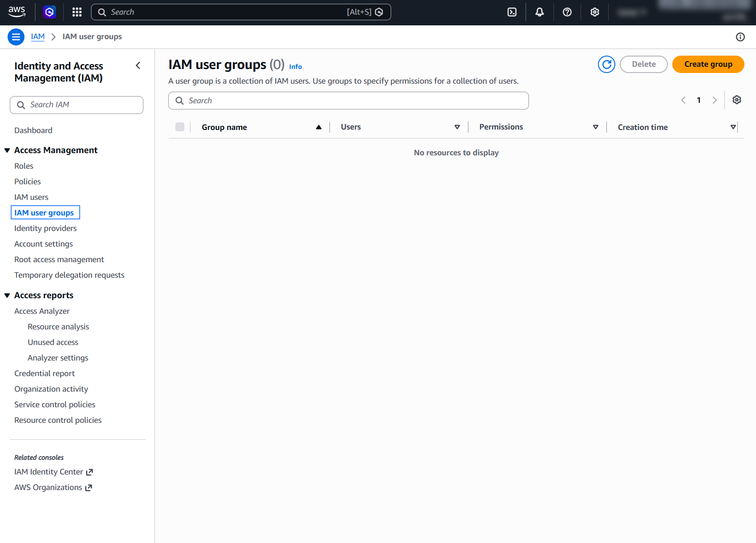Open AWS Organizations external link
756x543 pixels.
coord(53,487)
